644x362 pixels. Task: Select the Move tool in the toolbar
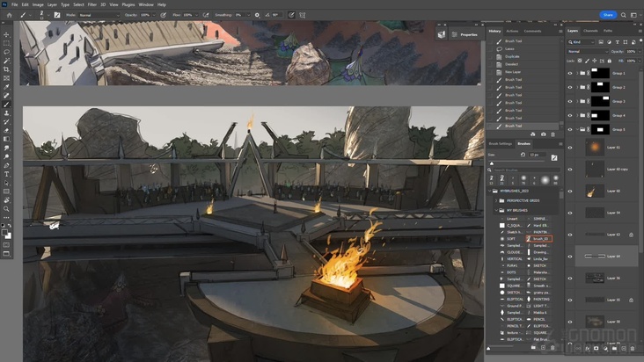point(6,34)
